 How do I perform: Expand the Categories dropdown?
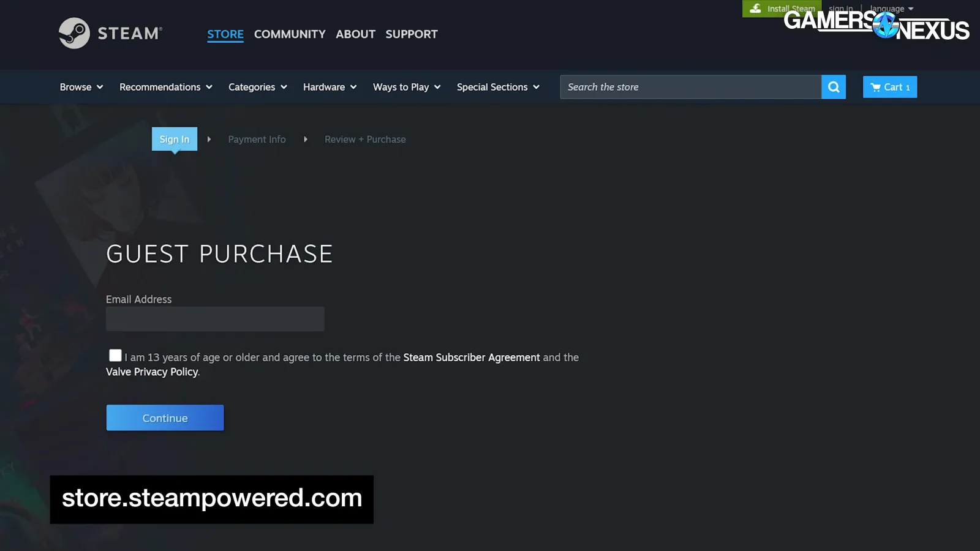click(258, 87)
